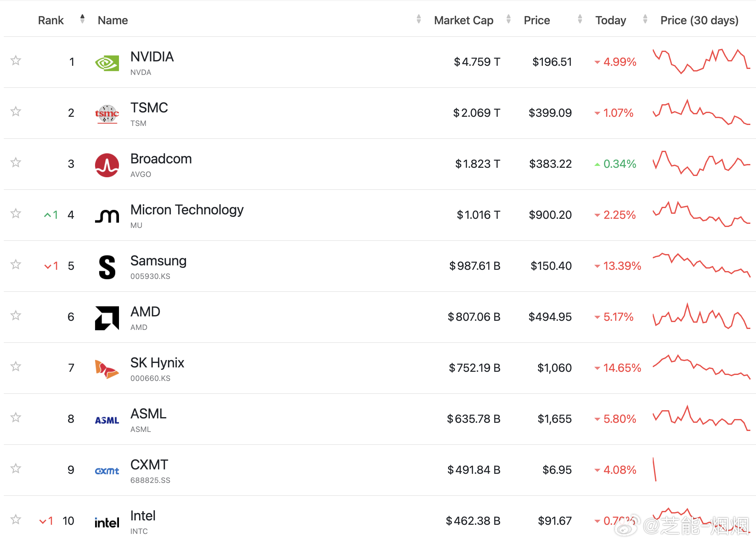Sort table by Market Cap arrows
Viewport: 756px width, 544px height.
(x=508, y=19)
